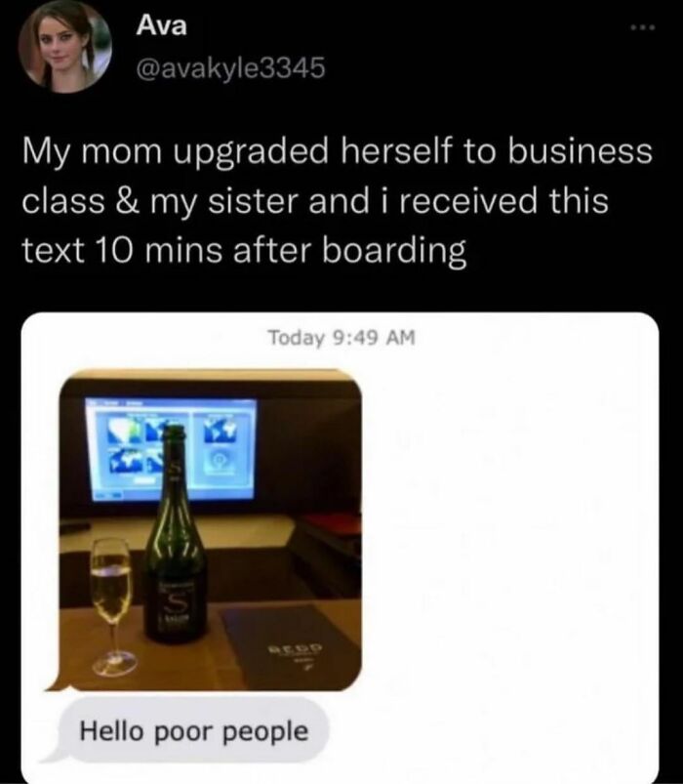This screenshot has width=683, height=784.
Task: Open Ava's profile picture avatar
Action: (x=64, y=47)
